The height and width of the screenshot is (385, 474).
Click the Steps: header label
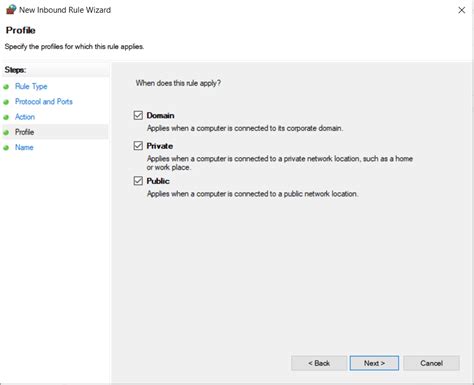point(15,70)
